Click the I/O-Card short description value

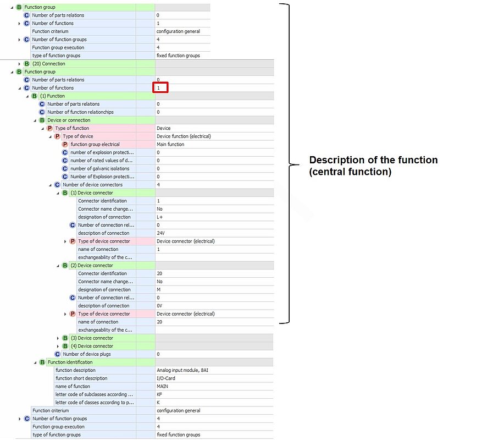tap(165, 378)
